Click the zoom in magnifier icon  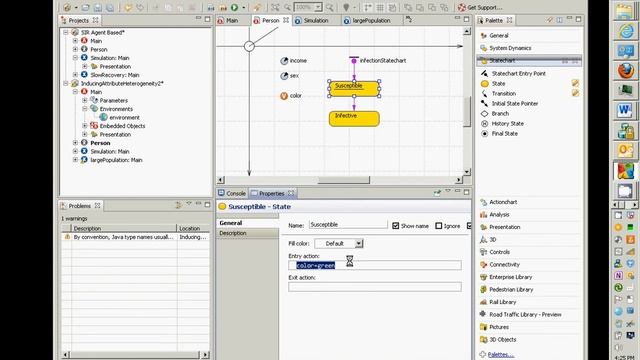[x=329, y=7]
